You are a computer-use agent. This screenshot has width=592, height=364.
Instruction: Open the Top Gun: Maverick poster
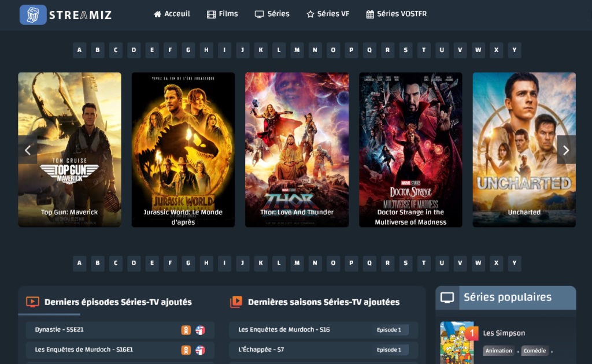point(69,149)
